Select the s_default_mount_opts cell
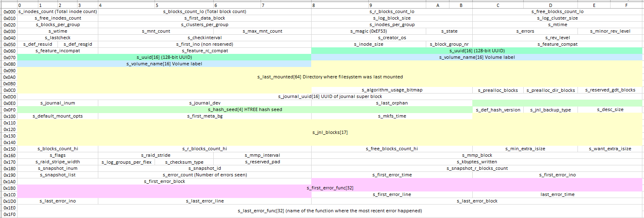 [58, 116]
